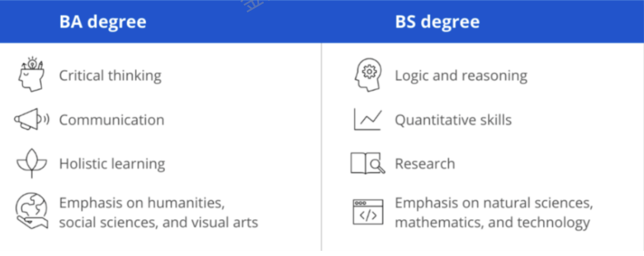Click the Critical thinking label
Viewport: 644px width, 256px height.
pyautogui.click(x=110, y=76)
